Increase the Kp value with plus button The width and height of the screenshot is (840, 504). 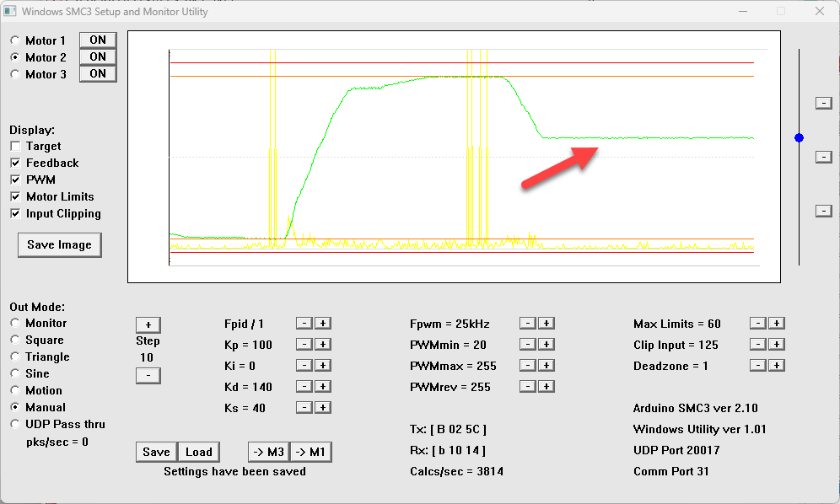[x=323, y=345]
